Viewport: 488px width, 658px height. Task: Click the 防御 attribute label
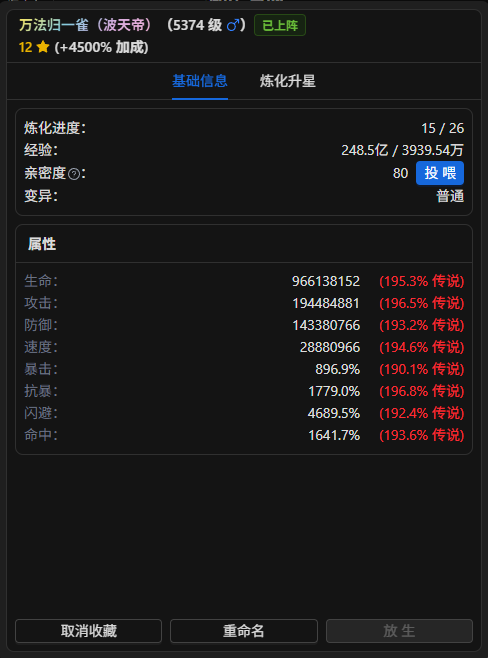click(41, 325)
